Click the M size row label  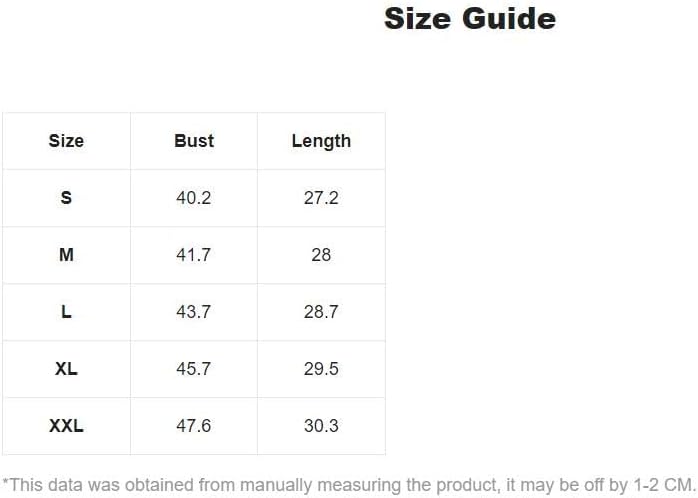click(x=66, y=255)
